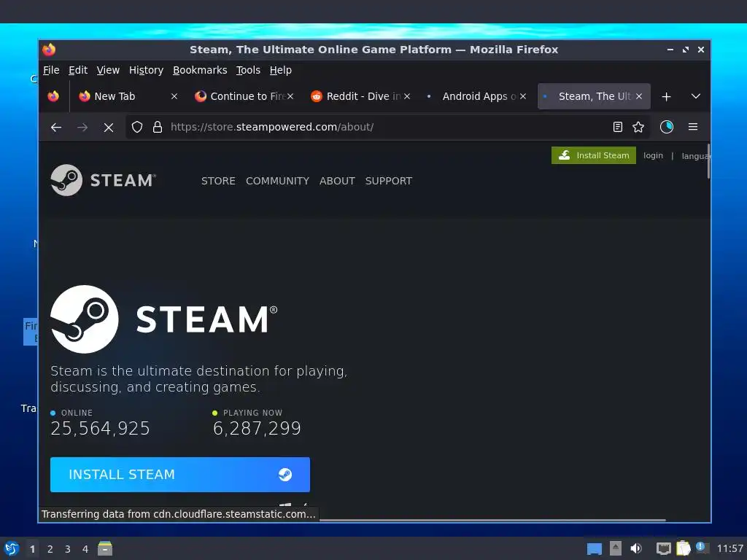Expand the list all tabs chevron
Image resolution: width=747 pixels, height=560 pixels.
point(695,97)
